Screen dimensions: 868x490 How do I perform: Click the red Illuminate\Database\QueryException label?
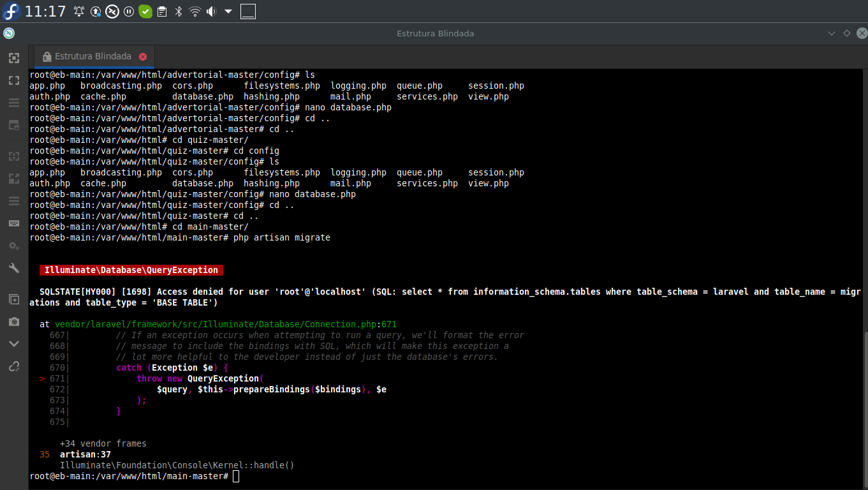pyautogui.click(x=131, y=270)
